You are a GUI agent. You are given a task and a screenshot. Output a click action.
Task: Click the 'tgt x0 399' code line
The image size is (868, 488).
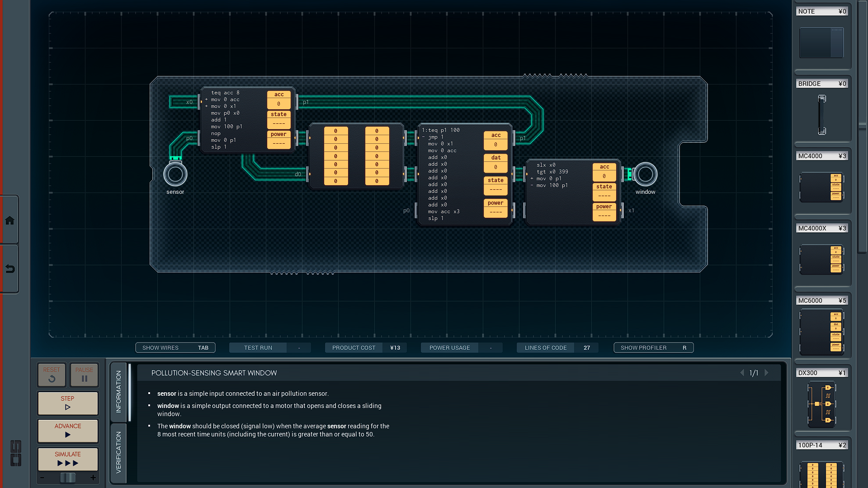552,172
